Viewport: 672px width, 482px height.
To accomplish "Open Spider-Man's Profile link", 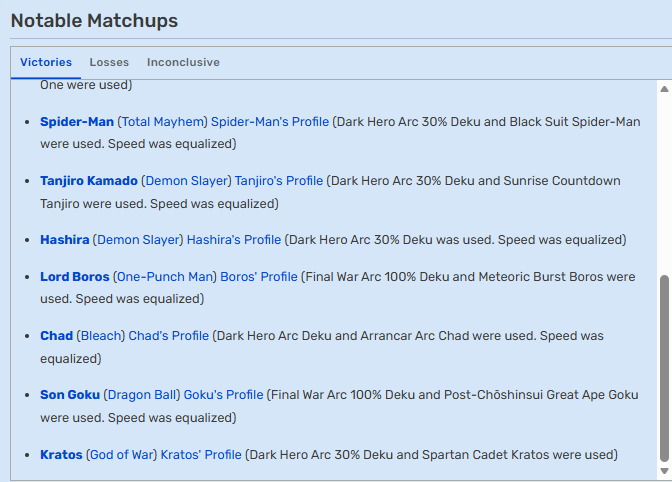I will coord(270,122).
